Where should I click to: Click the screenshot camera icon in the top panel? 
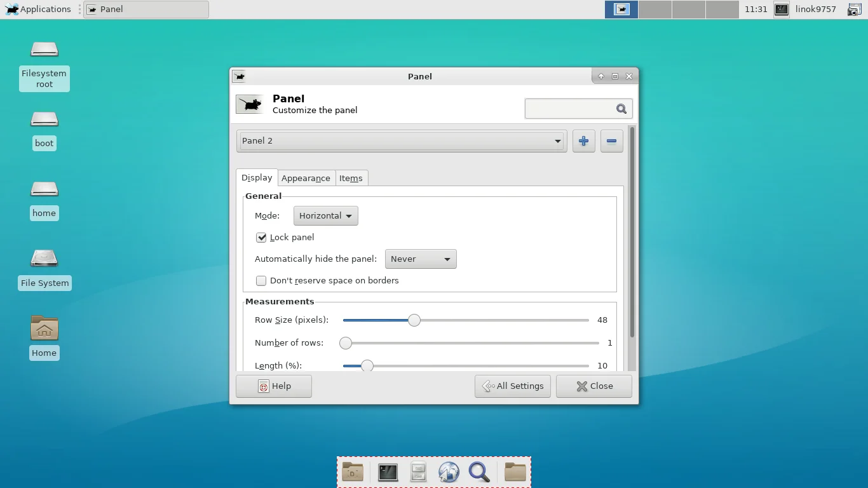coord(855,10)
